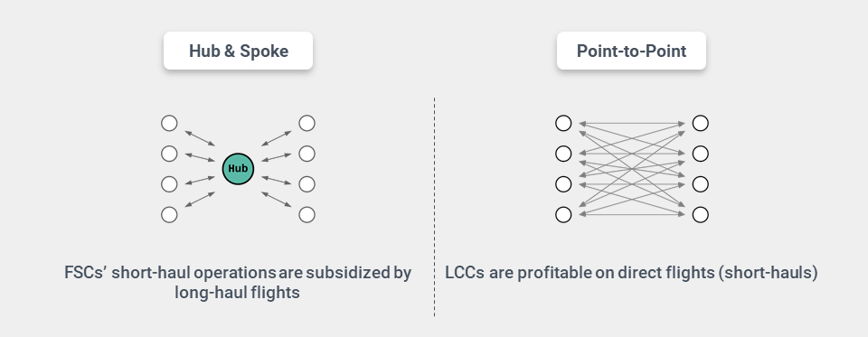868x337 pixels.
Task: Click top-left node in Point-to-Point diagram
Action: [563, 123]
